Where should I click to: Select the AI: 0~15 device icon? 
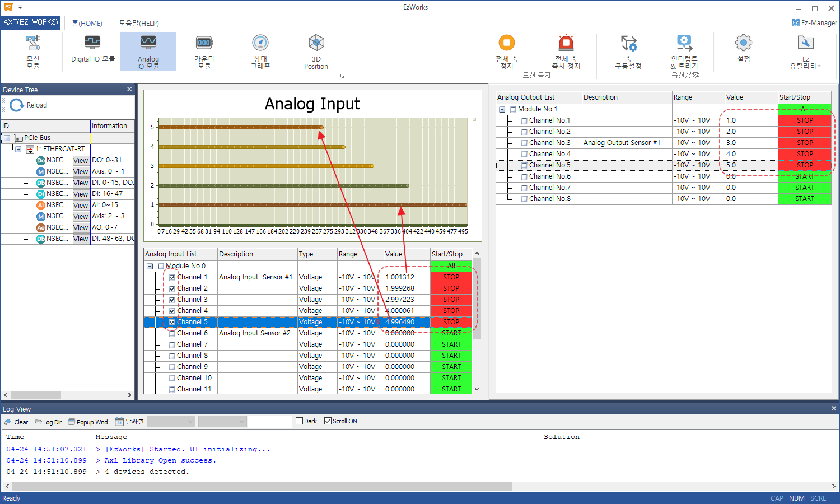(x=41, y=205)
